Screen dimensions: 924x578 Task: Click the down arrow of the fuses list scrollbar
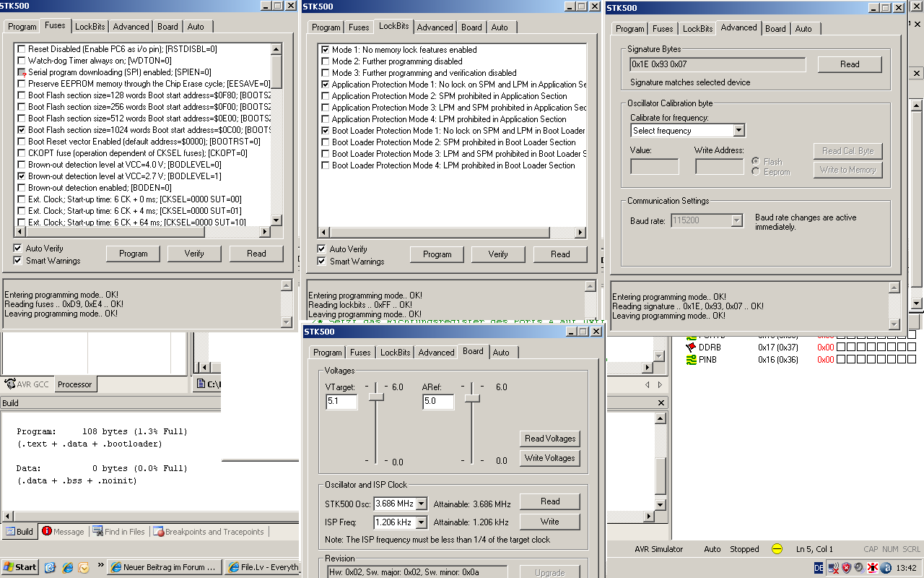point(276,220)
